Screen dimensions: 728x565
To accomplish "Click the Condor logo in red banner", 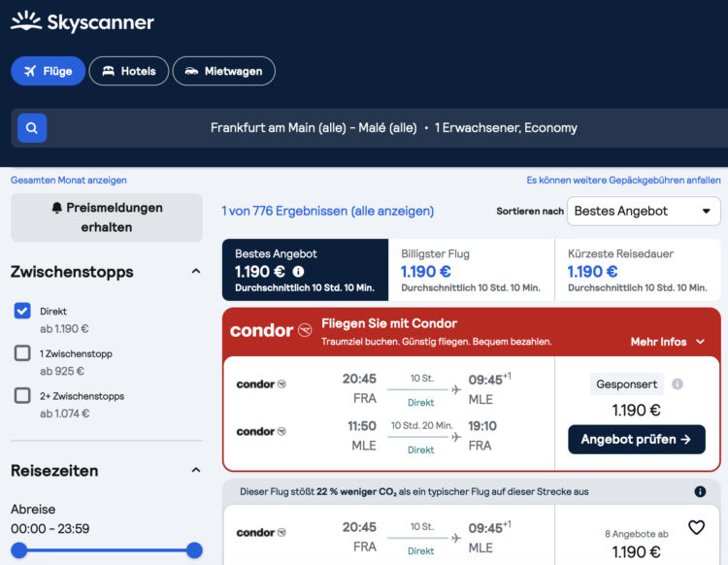I will [x=271, y=330].
